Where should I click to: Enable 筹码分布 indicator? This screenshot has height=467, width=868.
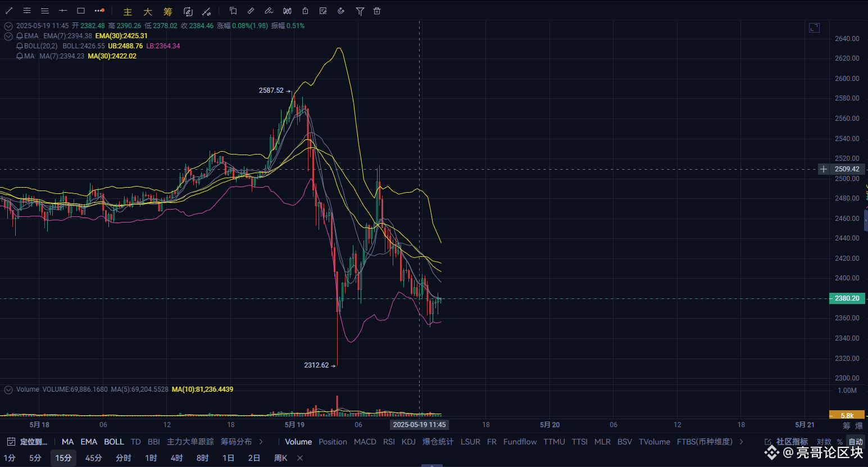point(237,442)
